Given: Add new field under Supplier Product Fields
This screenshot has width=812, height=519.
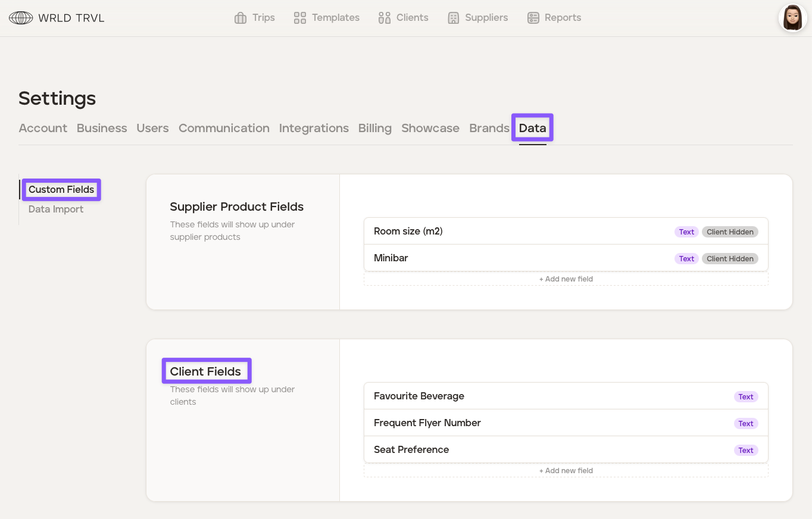Looking at the screenshot, I should tap(566, 279).
